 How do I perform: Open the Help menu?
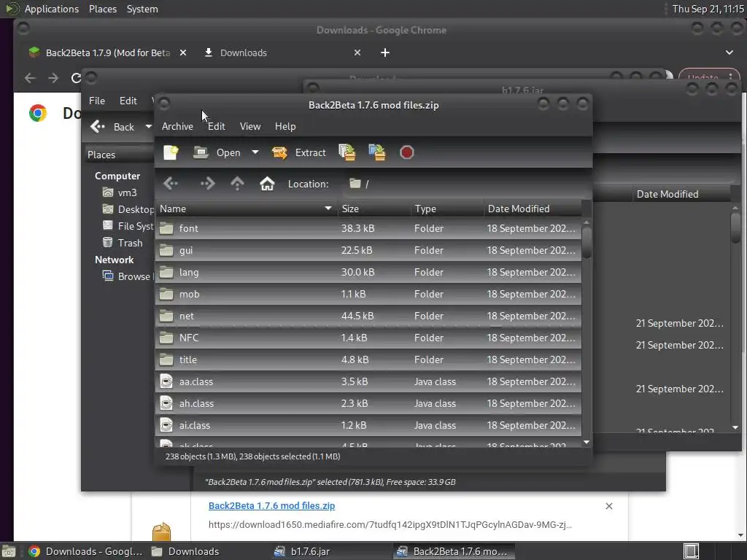pos(285,126)
